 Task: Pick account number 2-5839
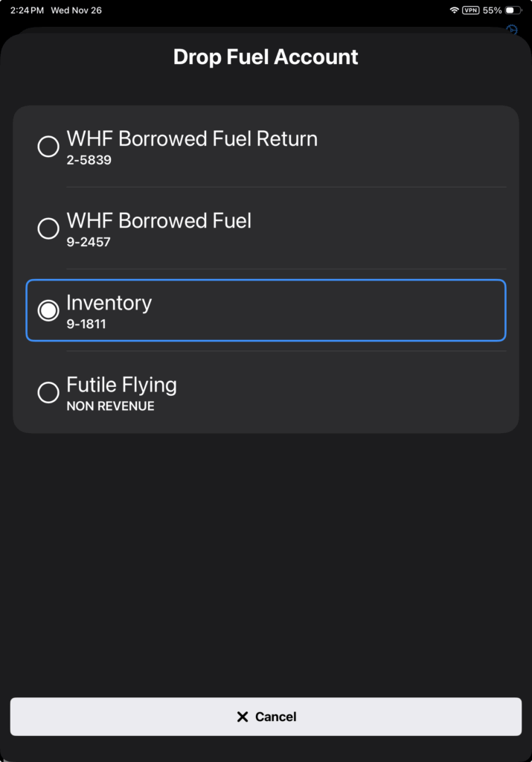click(x=89, y=159)
